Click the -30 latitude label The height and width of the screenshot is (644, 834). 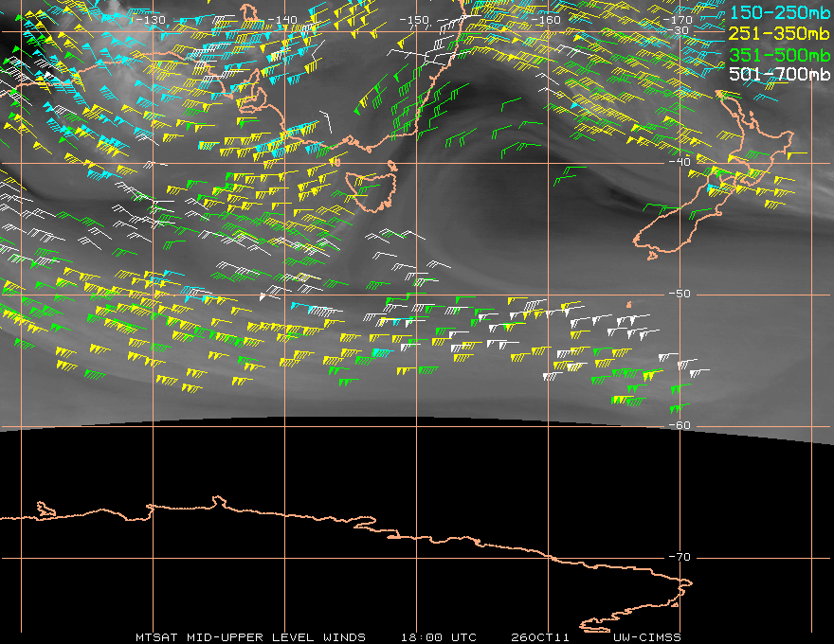(680, 30)
